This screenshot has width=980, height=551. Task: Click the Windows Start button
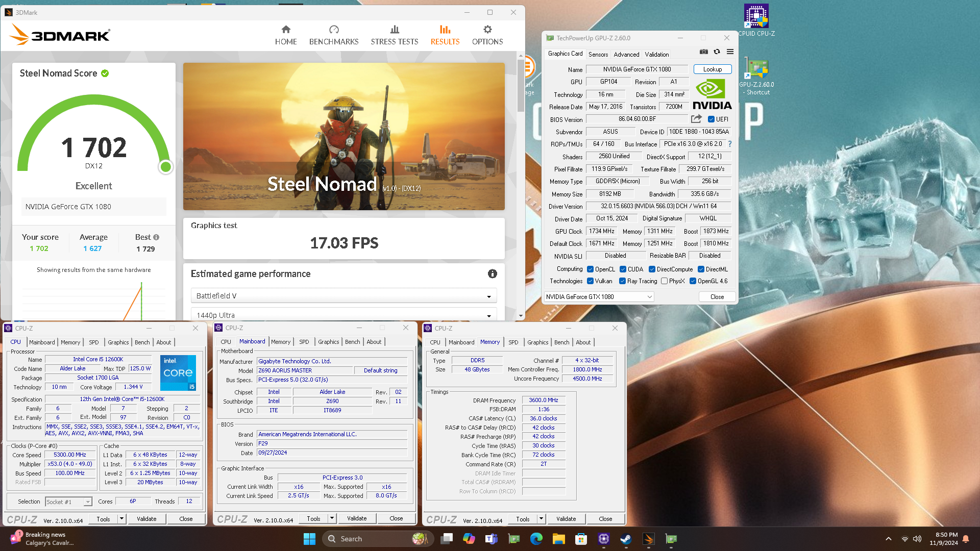(x=309, y=539)
